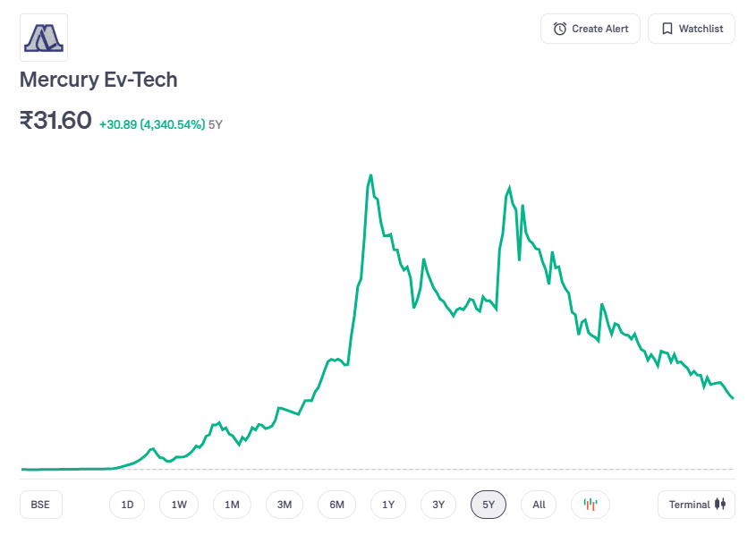Screen dimensions: 756x535
Task: Click the Mercury Ev-Tech stock title
Action: (98, 80)
